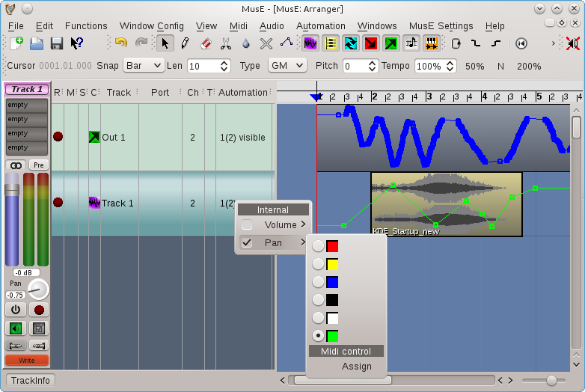
Task: Select the Pointer tool
Action: tap(165, 43)
